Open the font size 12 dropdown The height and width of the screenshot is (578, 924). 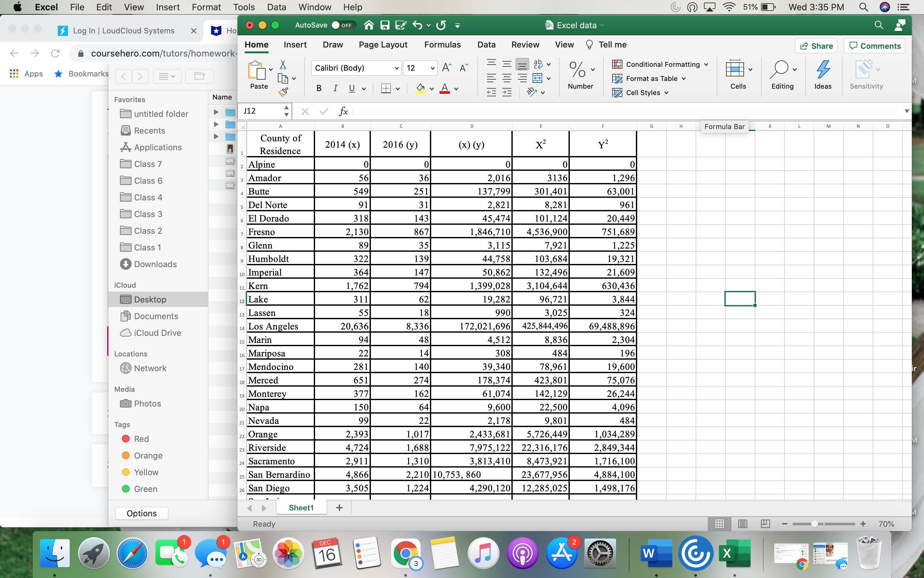(x=432, y=68)
